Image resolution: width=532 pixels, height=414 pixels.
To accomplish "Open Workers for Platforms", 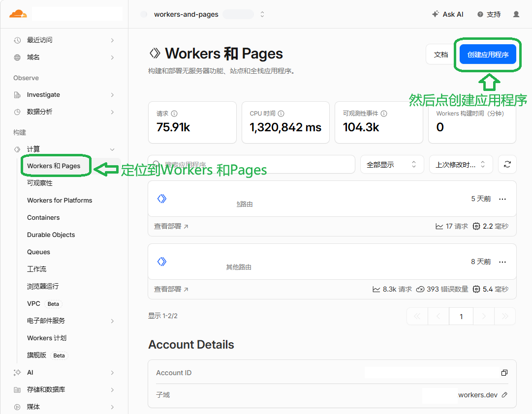I will point(60,201).
